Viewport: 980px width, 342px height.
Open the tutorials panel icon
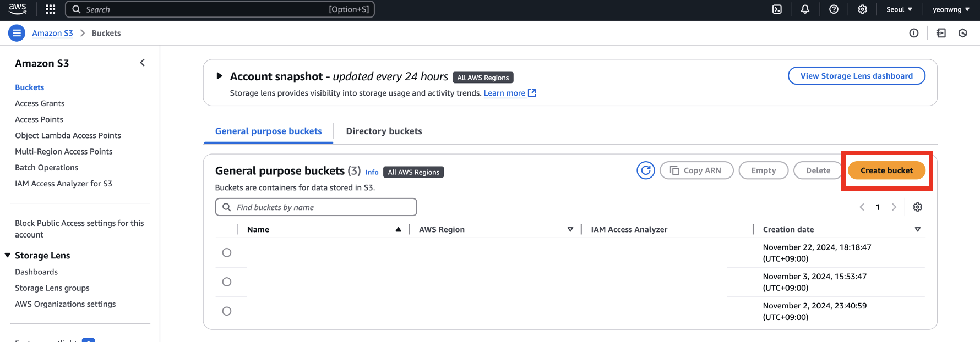coord(941,33)
